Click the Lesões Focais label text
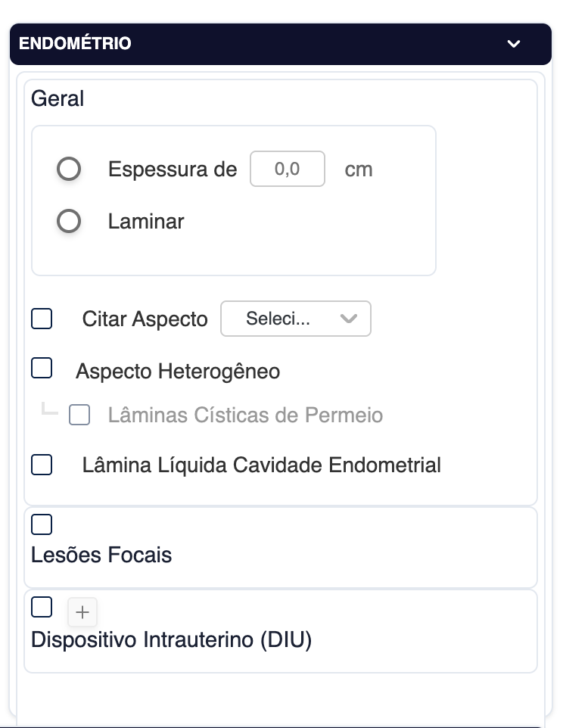 click(x=101, y=555)
